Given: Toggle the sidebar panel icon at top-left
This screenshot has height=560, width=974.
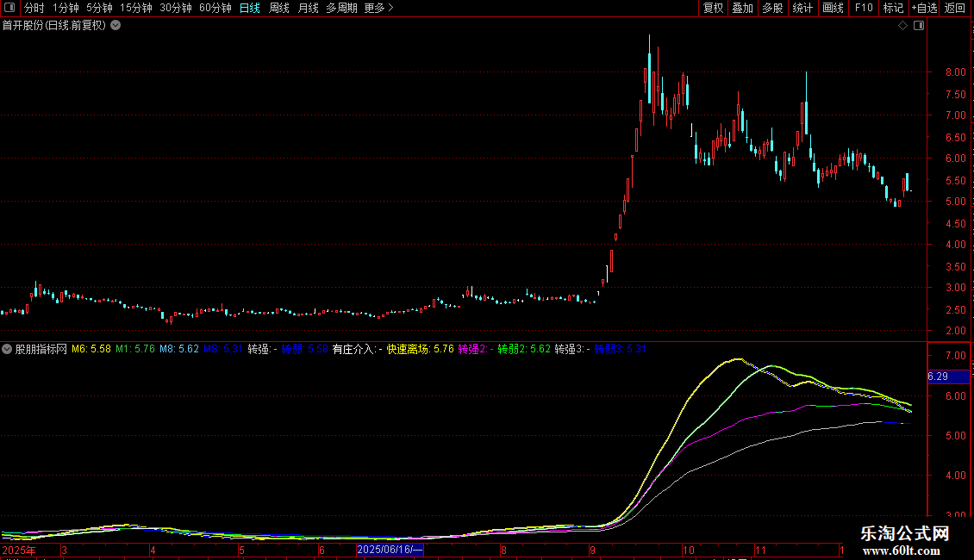Looking at the screenshot, I should [x=9, y=8].
